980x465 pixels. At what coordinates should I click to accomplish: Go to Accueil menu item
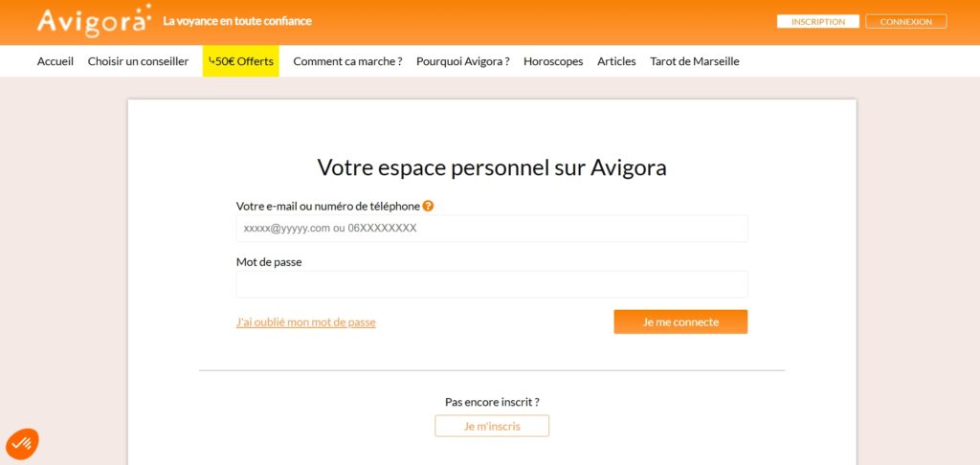(56, 61)
